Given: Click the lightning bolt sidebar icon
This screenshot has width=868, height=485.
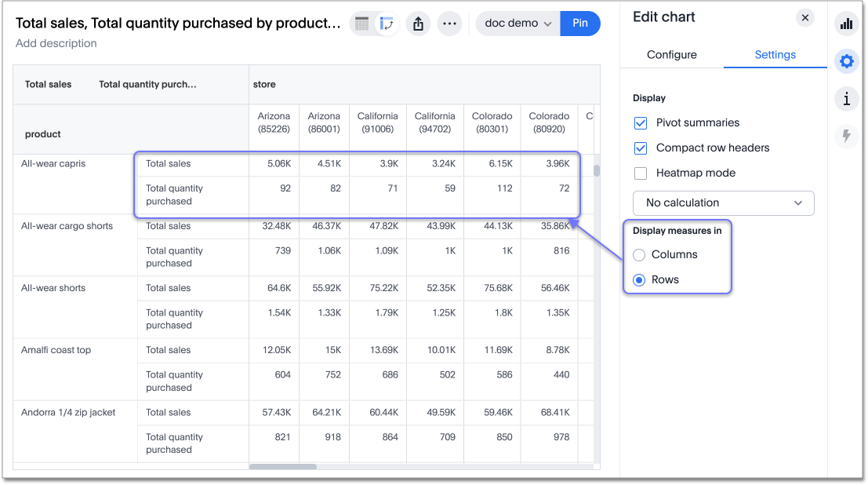Looking at the screenshot, I should tap(846, 136).
